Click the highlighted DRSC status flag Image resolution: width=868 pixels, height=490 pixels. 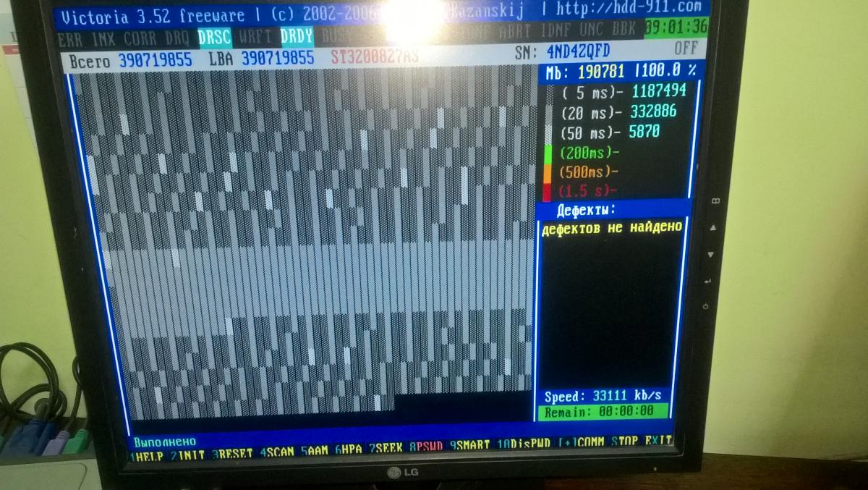213,35
